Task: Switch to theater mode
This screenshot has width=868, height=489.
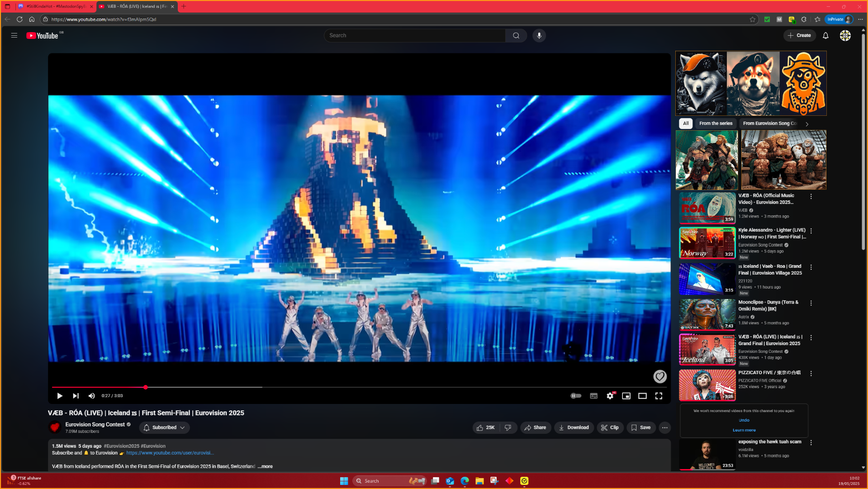Action: pos(642,396)
